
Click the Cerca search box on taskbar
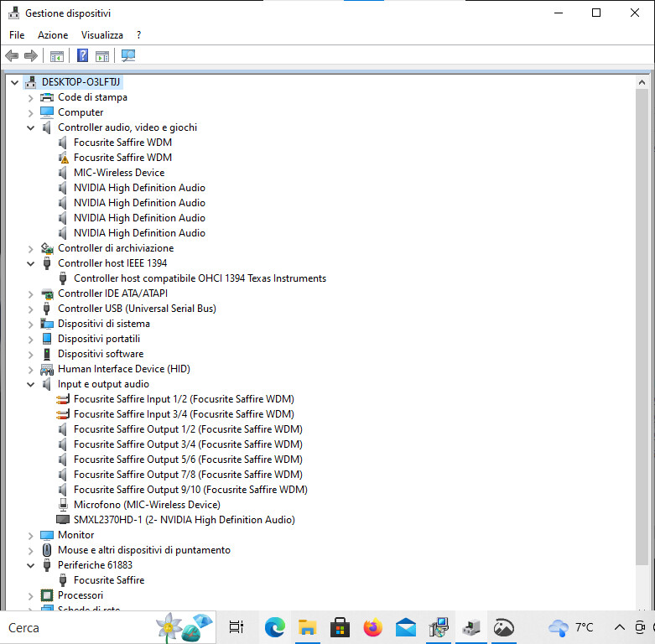[109, 627]
